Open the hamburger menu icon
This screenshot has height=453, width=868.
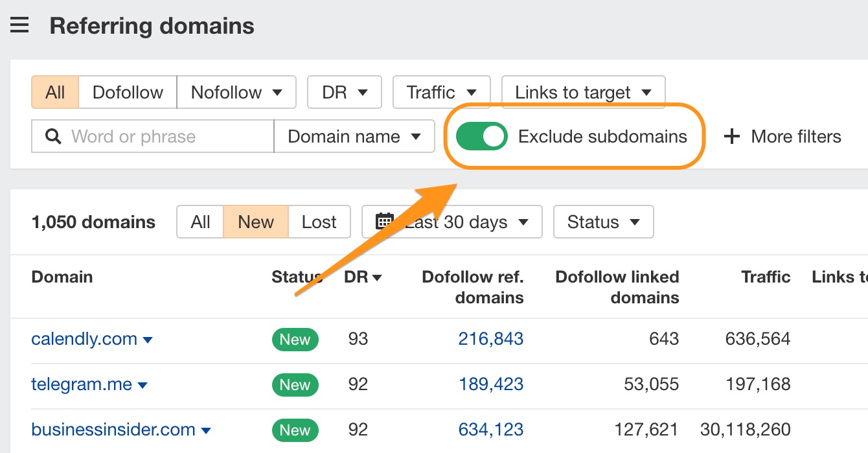(x=19, y=26)
